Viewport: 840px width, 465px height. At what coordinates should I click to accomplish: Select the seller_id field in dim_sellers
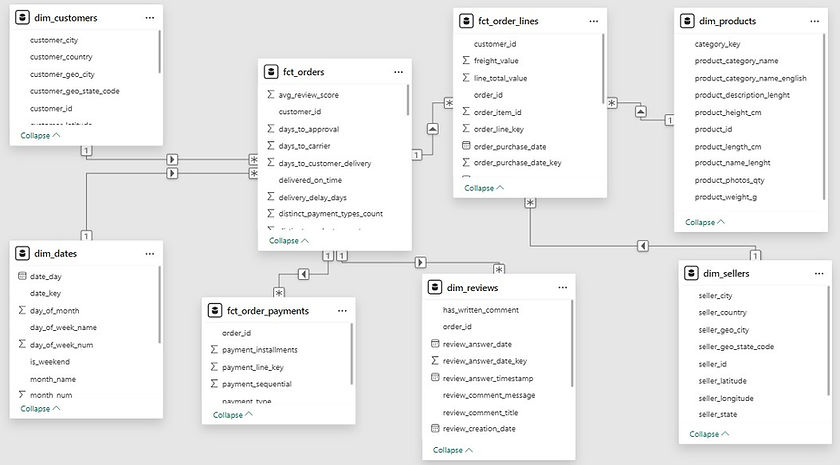[x=712, y=364]
